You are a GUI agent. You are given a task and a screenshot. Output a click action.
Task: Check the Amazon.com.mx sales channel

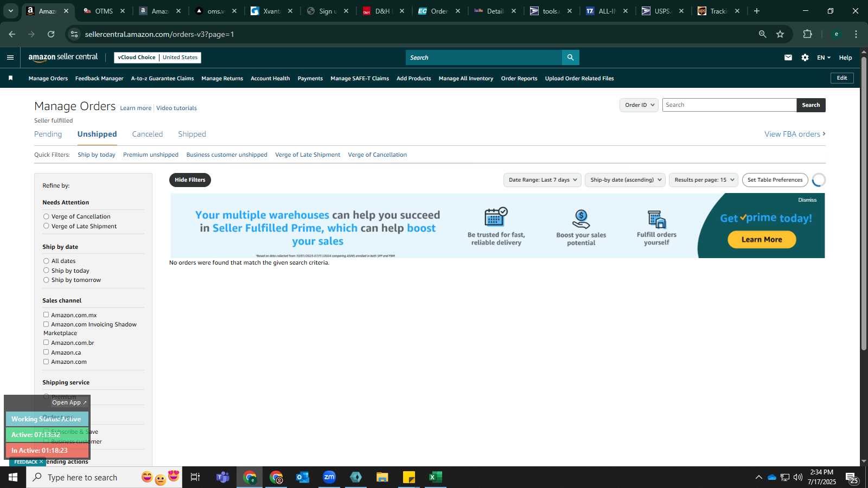tap(46, 314)
